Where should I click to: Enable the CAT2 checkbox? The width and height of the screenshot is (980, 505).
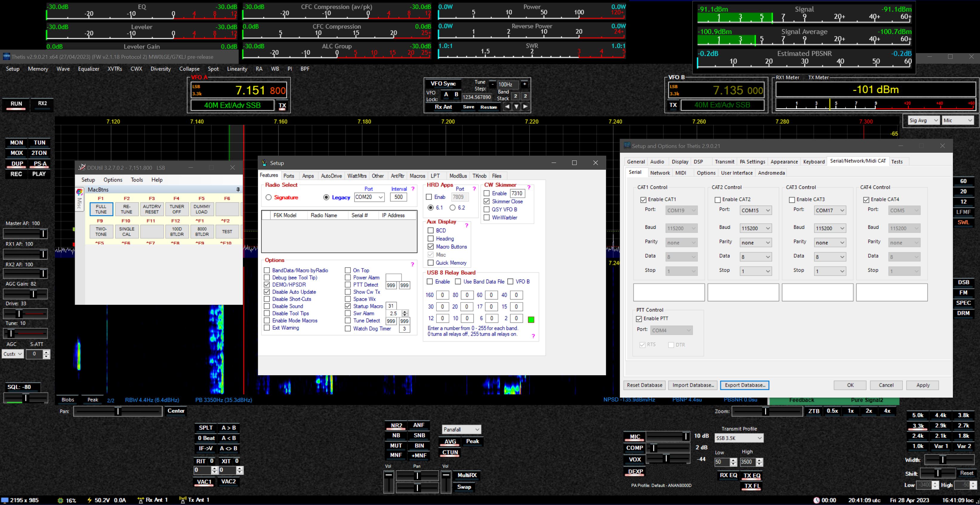pyautogui.click(x=717, y=200)
